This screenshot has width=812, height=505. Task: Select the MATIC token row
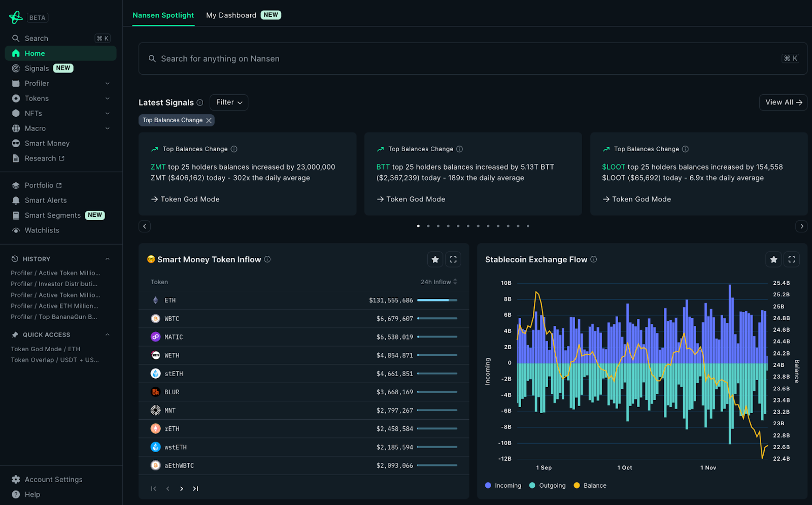coord(303,337)
